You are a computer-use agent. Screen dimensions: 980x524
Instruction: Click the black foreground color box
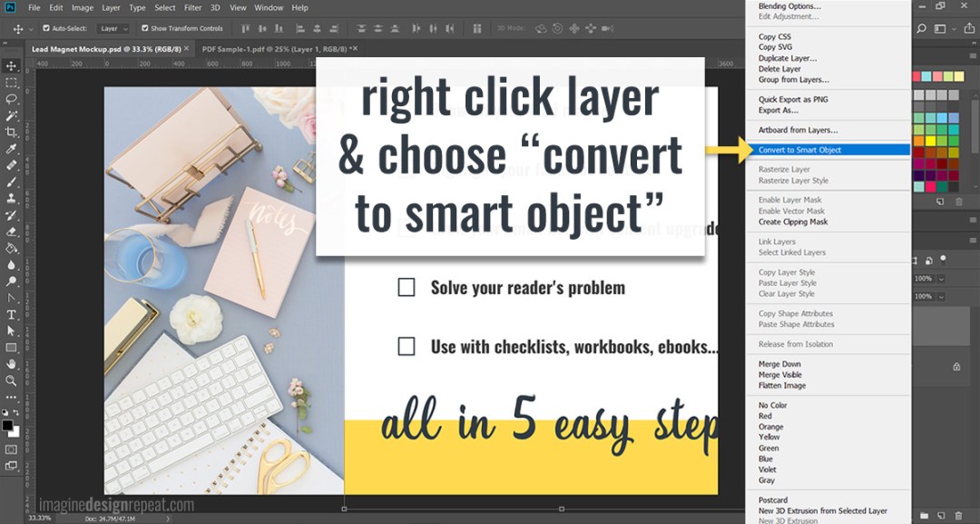[7, 425]
